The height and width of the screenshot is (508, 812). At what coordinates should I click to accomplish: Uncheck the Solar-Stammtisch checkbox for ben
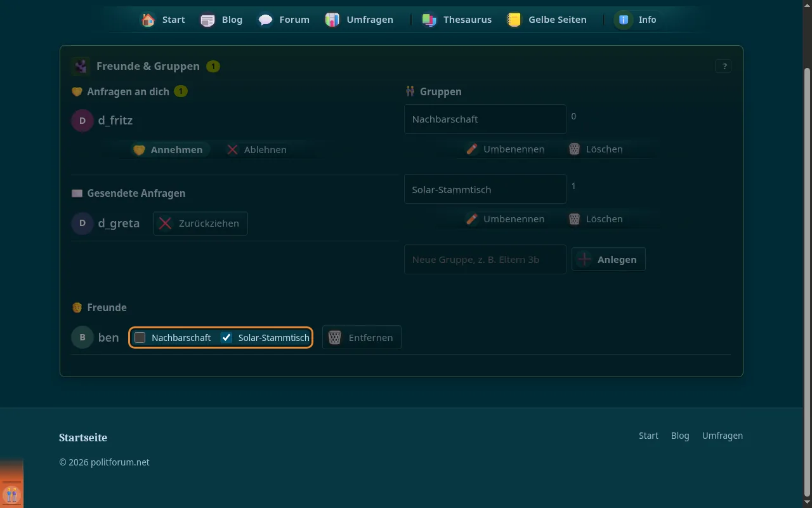(226, 338)
